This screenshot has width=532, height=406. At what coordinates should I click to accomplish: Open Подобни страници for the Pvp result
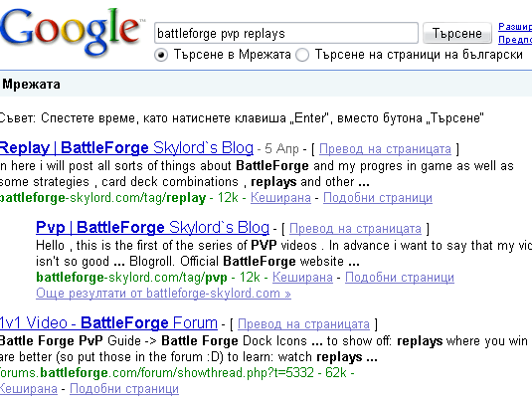pos(400,278)
